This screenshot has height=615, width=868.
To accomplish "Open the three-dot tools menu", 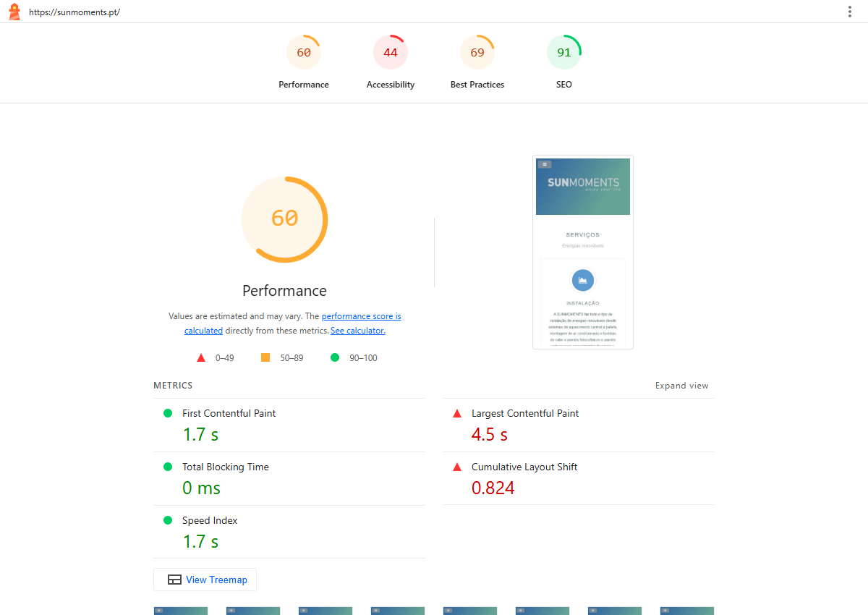I will pos(850,12).
